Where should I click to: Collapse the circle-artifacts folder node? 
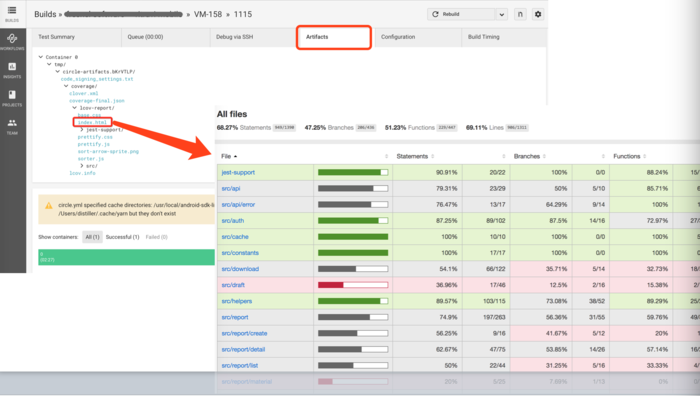point(58,71)
